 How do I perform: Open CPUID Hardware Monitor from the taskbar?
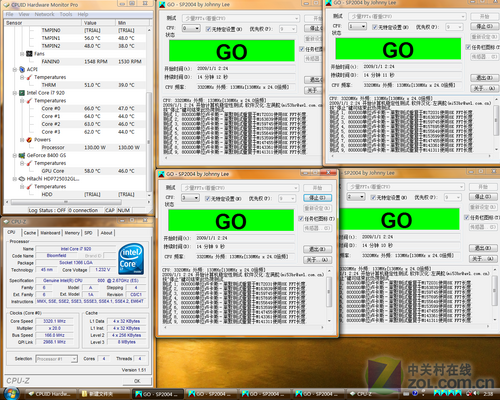tap(50, 394)
